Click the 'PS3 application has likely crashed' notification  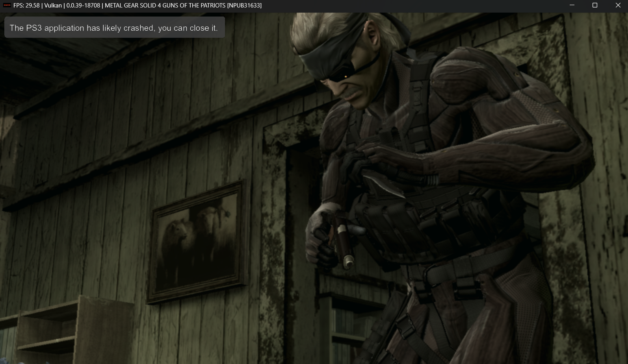click(114, 28)
